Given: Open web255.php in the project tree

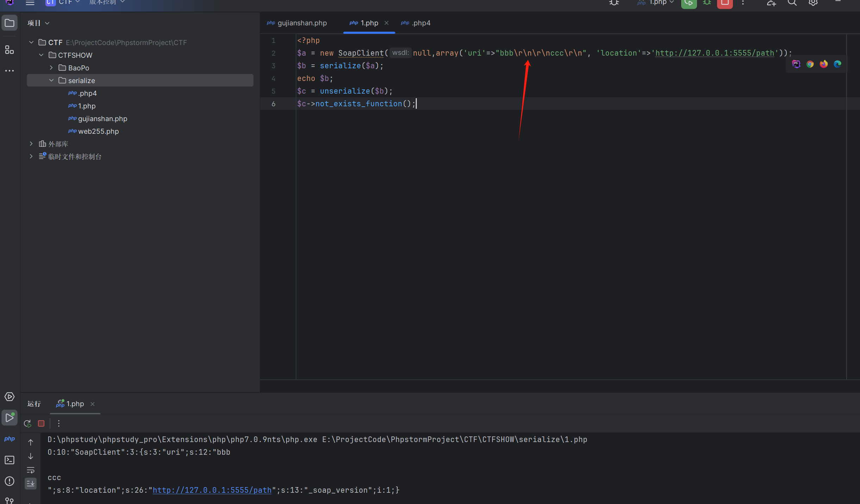Looking at the screenshot, I should (98, 131).
